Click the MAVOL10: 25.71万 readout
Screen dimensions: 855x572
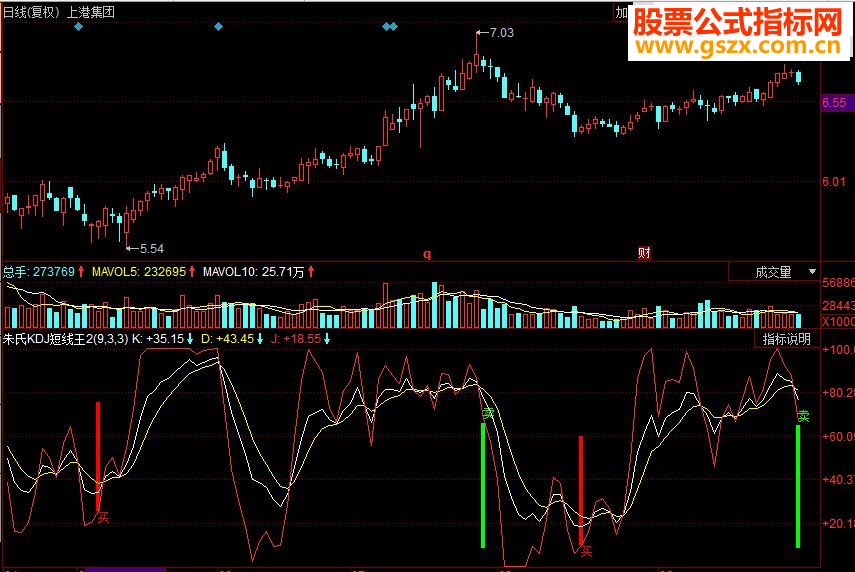tap(254, 272)
